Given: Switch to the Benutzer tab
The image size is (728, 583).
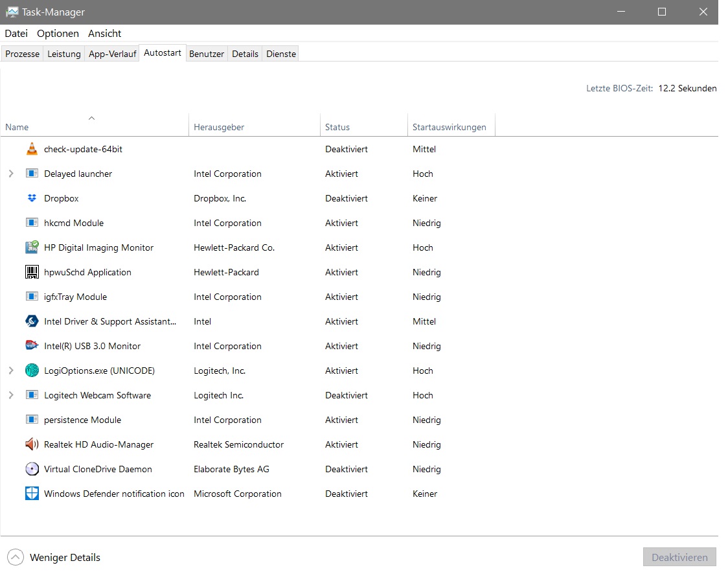Looking at the screenshot, I should pyautogui.click(x=207, y=54).
